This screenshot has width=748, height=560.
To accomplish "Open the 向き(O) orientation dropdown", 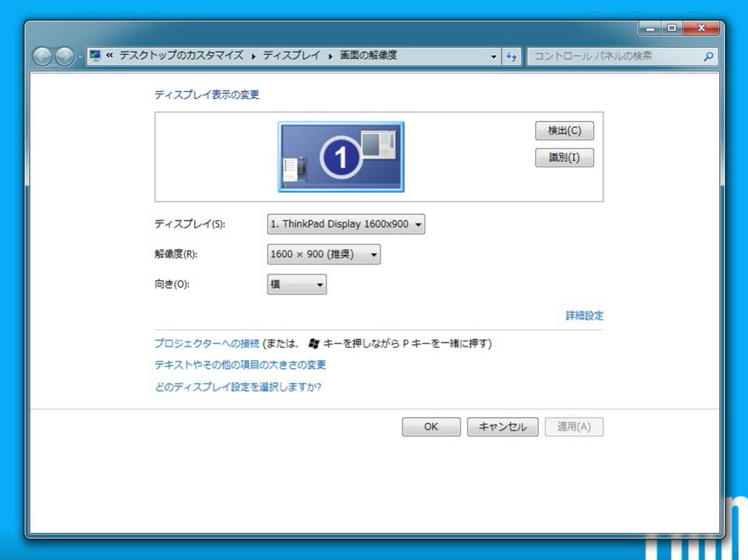I will click(x=297, y=285).
